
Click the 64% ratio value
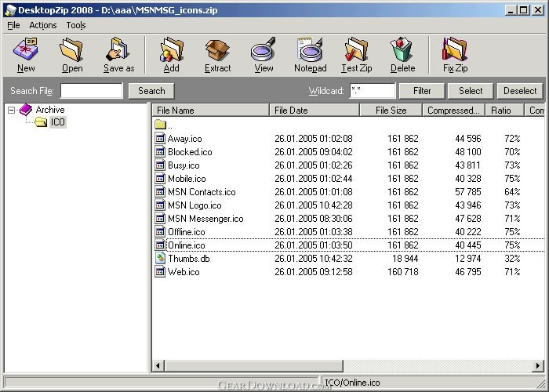pyautogui.click(x=512, y=192)
